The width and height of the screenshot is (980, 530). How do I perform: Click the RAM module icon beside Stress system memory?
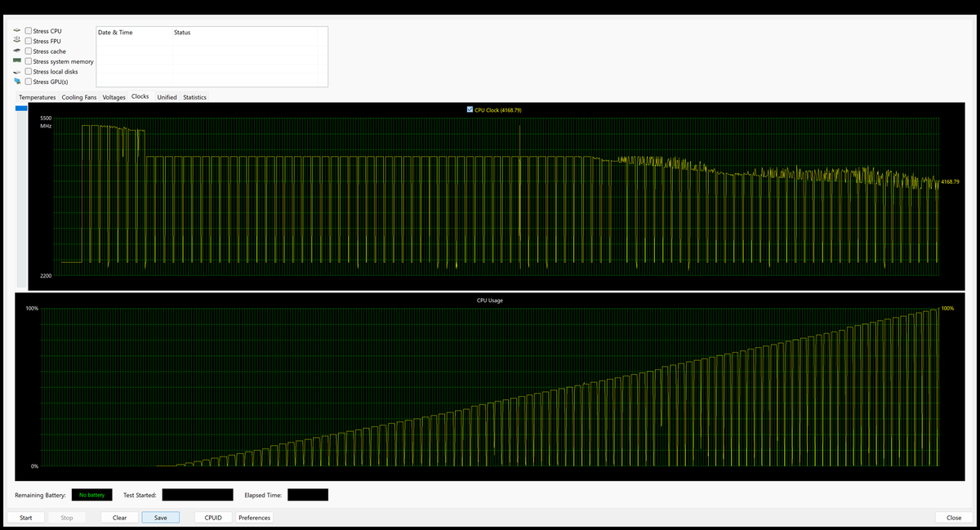point(16,60)
